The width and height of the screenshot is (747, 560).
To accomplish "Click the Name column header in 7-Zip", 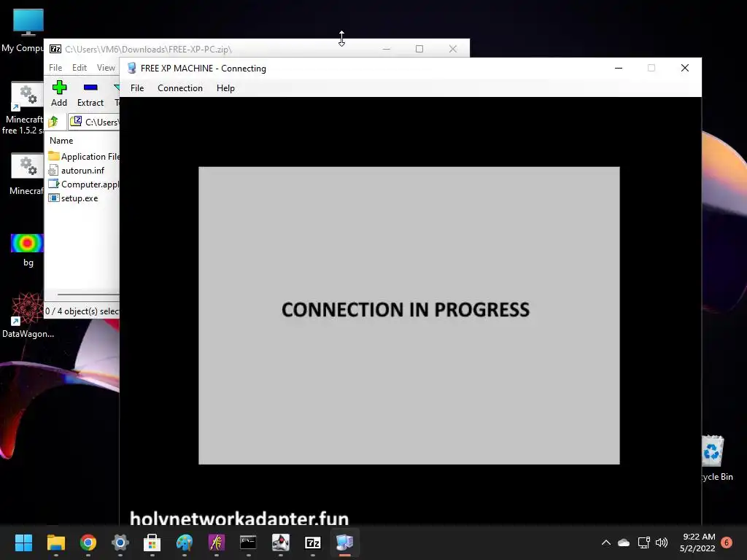I will pyautogui.click(x=61, y=141).
